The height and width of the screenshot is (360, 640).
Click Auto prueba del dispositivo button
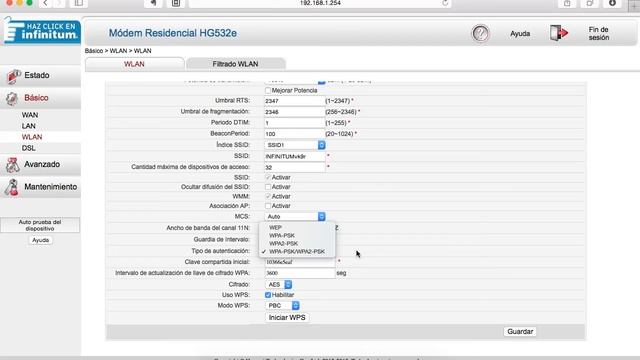(x=40, y=225)
